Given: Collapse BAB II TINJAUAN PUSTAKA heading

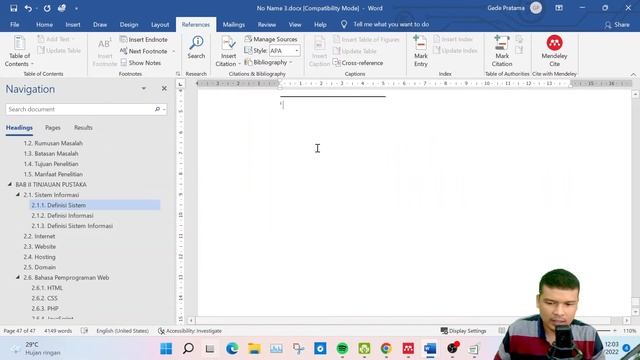Looking at the screenshot, I should coord(9,184).
